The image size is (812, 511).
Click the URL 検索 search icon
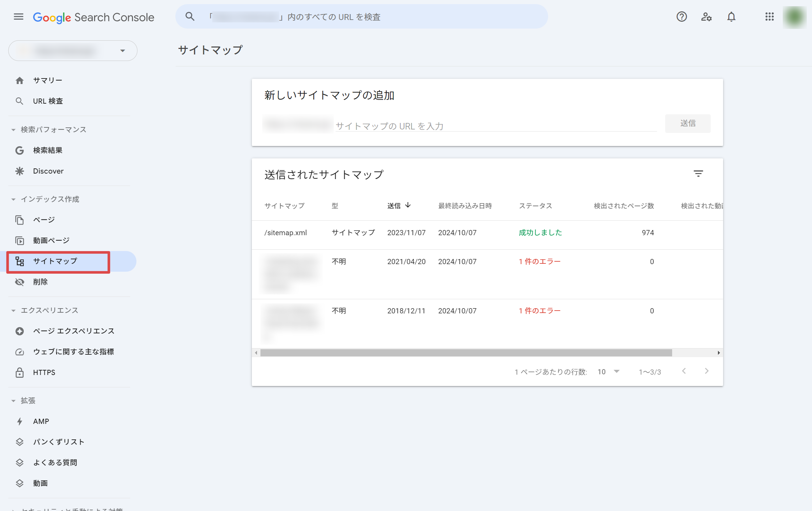19,101
